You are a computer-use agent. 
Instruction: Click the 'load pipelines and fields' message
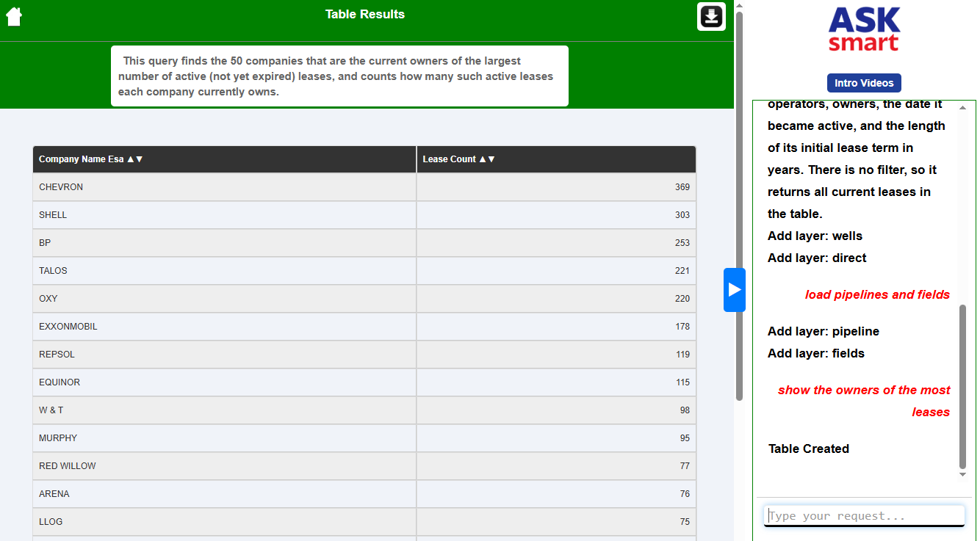coord(877,295)
